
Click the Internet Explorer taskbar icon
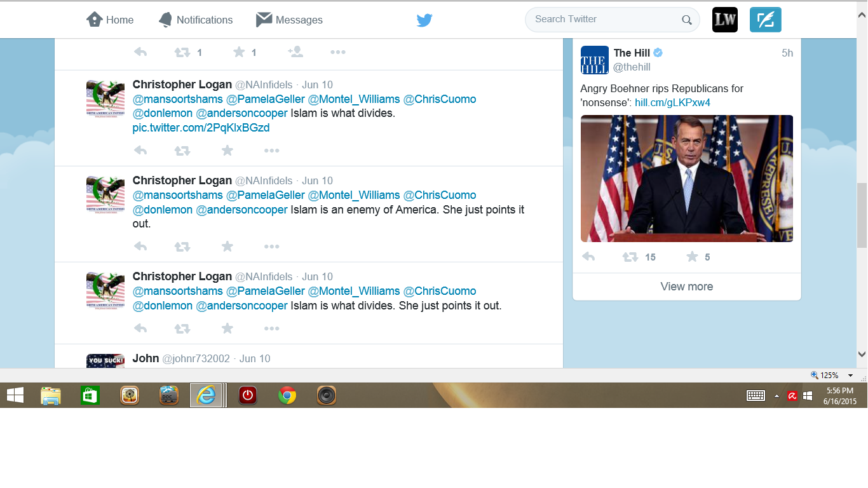click(206, 395)
